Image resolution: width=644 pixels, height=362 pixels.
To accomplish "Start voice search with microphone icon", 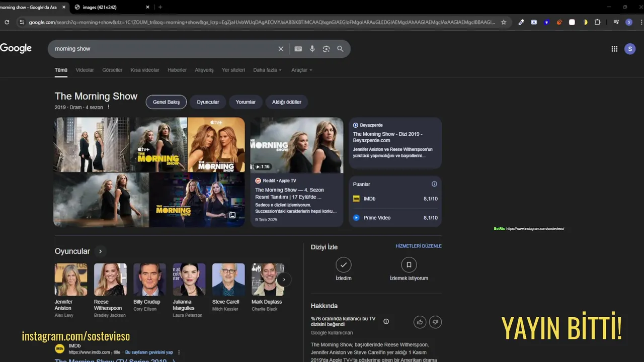I will click(312, 49).
